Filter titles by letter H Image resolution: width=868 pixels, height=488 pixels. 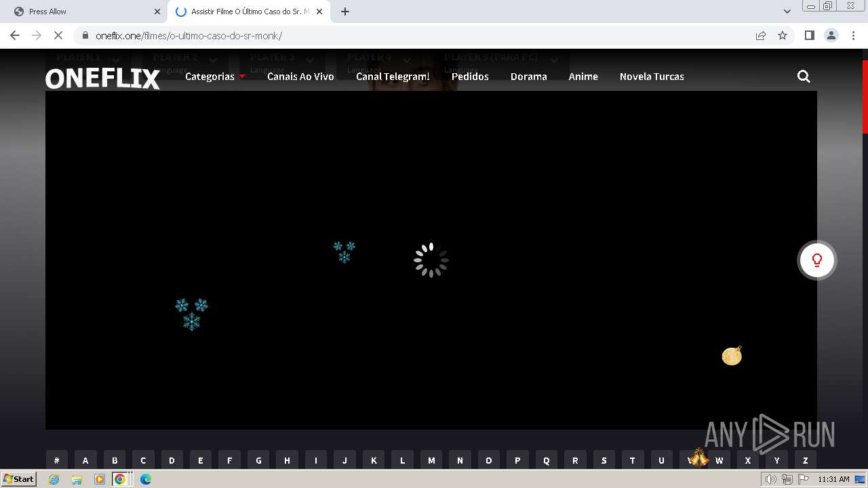(x=287, y=460)
